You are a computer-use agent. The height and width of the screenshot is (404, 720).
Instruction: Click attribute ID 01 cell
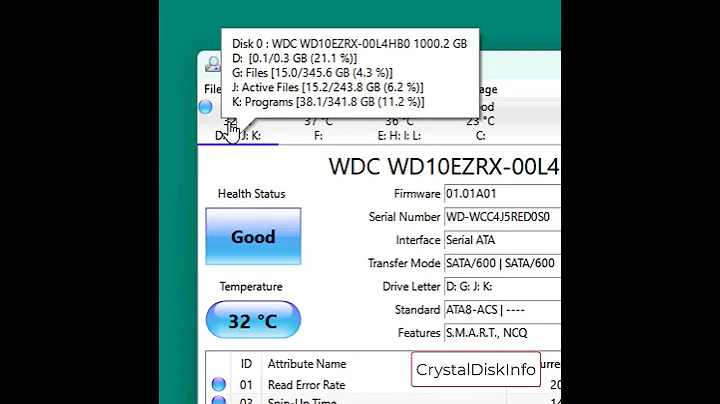tap(246, 385)
